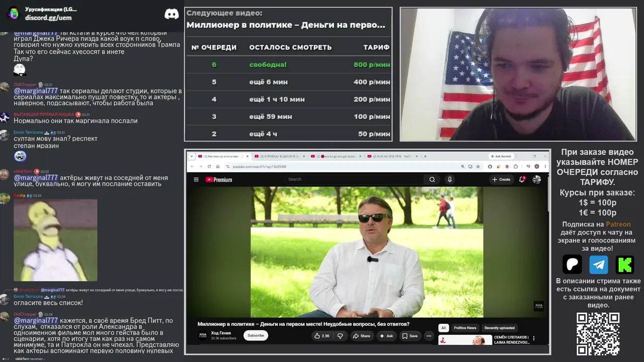The height and width of the screenshot is (362, 644).
Task: Click the YouTube Premium logo
Action: (x=219, y=179)
